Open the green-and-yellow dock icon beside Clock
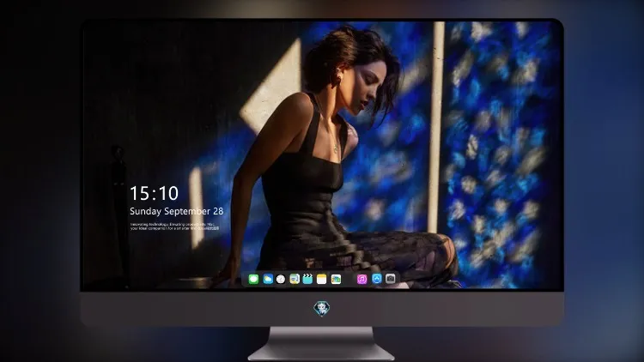Screen dimensions: 644x362 (x=295, y=279)
